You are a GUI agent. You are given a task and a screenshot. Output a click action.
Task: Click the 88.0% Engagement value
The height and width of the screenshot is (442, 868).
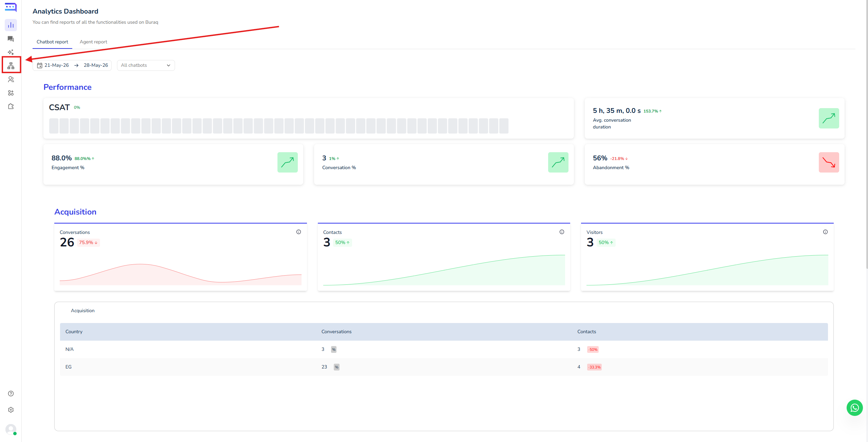tap(61, 158)
